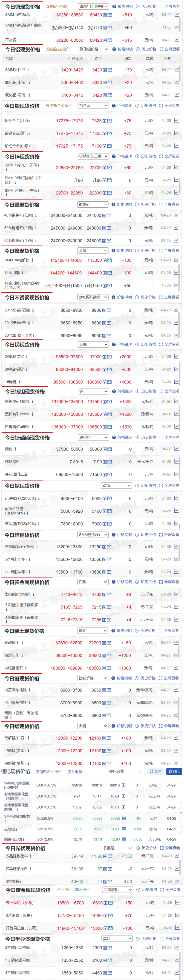This screenshot has width=184, height=980.
Task: Open chart icon for SMM 0#锌锭（宁波）row
Action: point(176,193)
